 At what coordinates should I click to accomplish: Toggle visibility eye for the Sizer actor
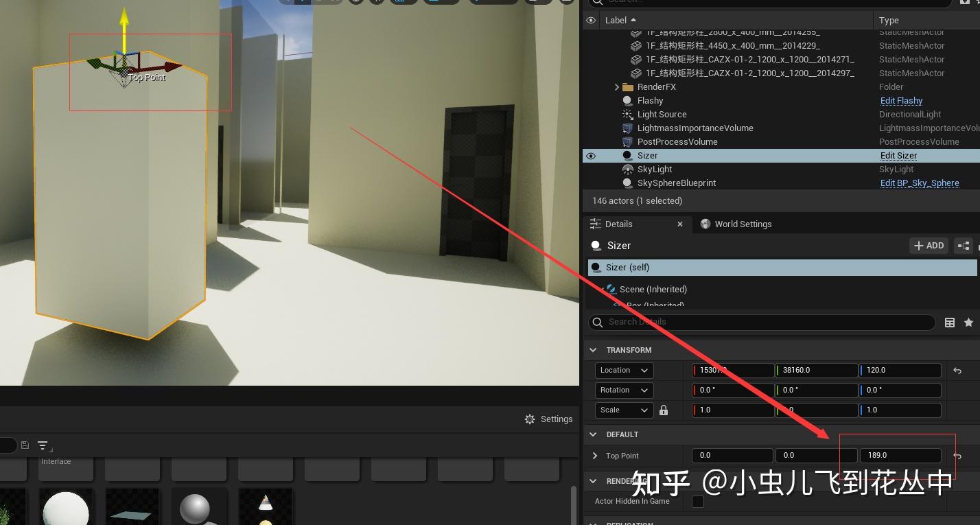[591, 155]
